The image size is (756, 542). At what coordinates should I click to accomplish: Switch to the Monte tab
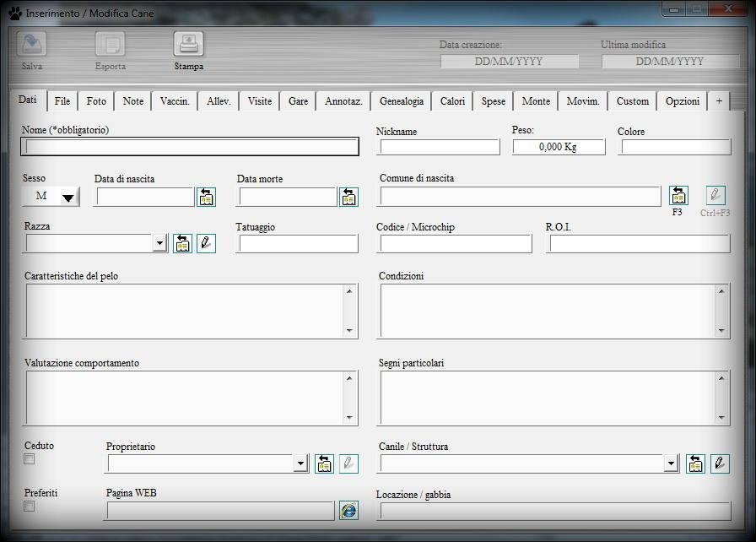click(x=536, y=101)
